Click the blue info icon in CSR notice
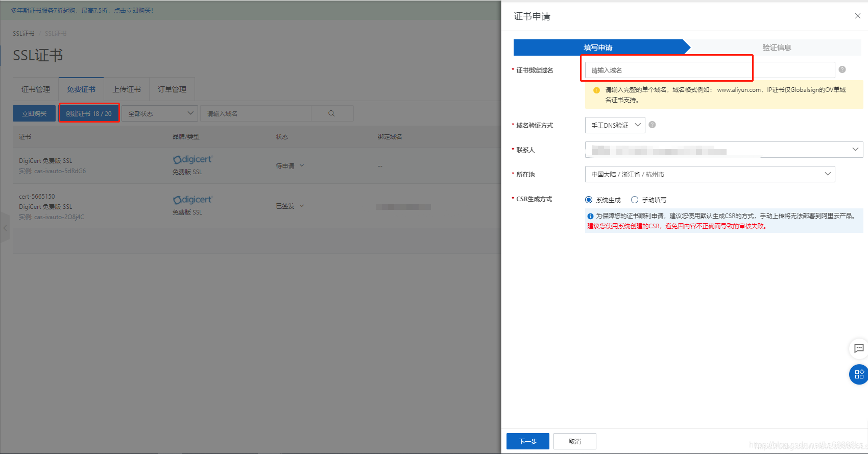 [590, 216]
